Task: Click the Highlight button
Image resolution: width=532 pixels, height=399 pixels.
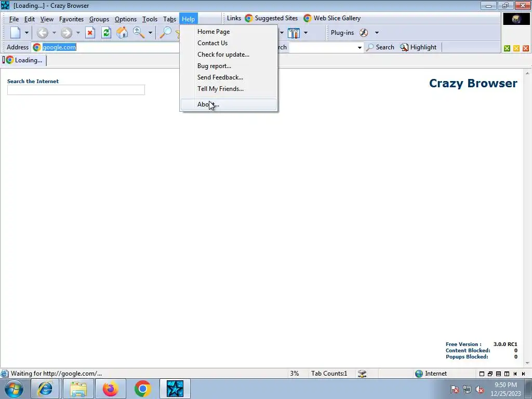Action: [418, 47]
